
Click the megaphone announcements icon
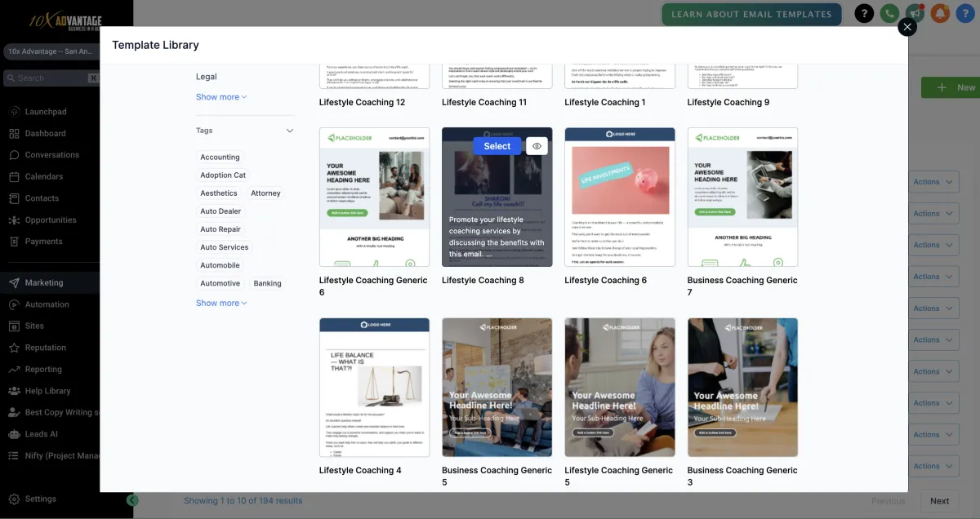coord(915,14)
